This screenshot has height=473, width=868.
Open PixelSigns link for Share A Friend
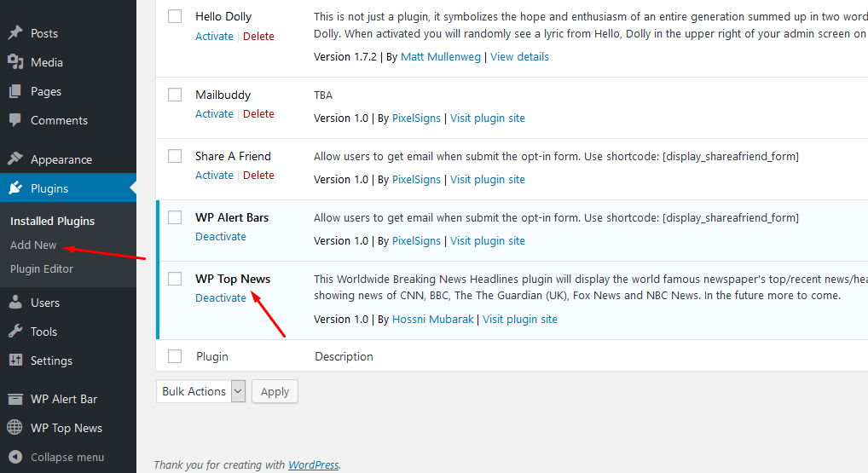point(416,179)
